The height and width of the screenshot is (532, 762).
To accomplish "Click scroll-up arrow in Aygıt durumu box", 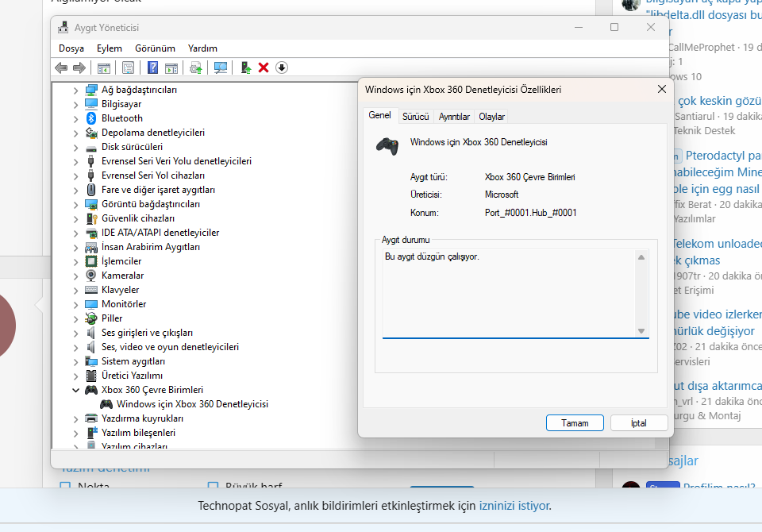I will (x=641, y=257).
